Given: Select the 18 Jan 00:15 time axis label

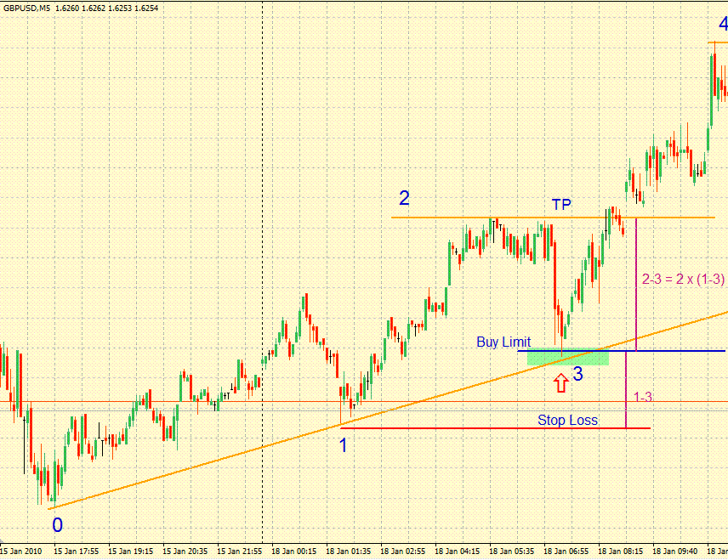Looking at the screenshot, I should tap(295, 551).
